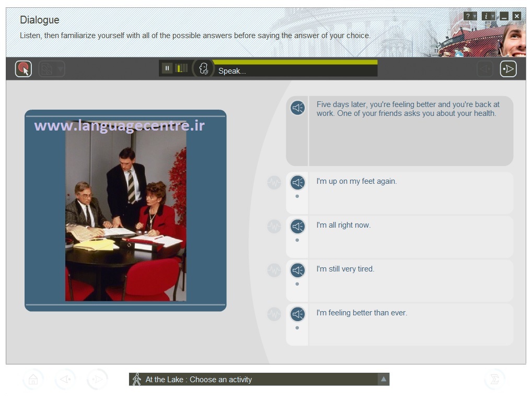
Task: Pause the dialogue playback
Action: 167,68
